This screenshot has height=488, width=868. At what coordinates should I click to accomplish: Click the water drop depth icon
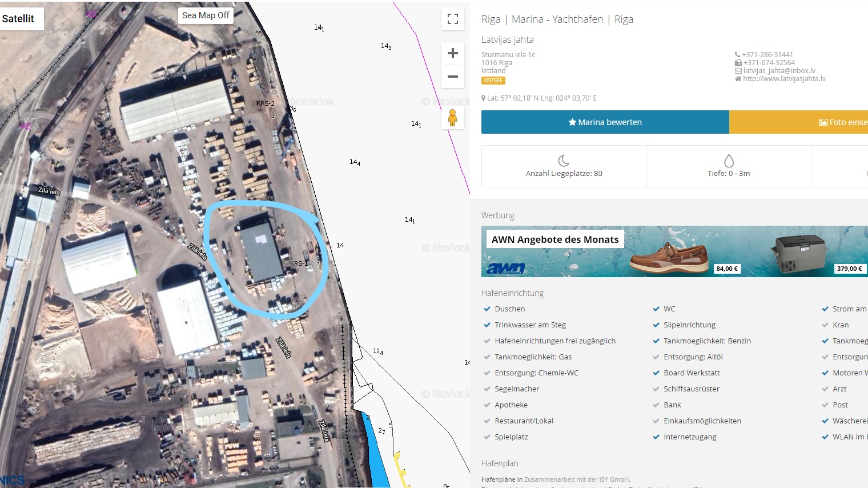tap(729, 161)
